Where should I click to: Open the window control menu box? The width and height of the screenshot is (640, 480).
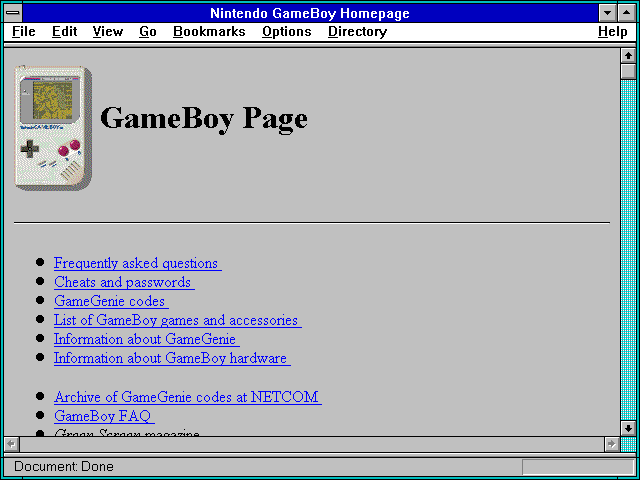(13, 13)
